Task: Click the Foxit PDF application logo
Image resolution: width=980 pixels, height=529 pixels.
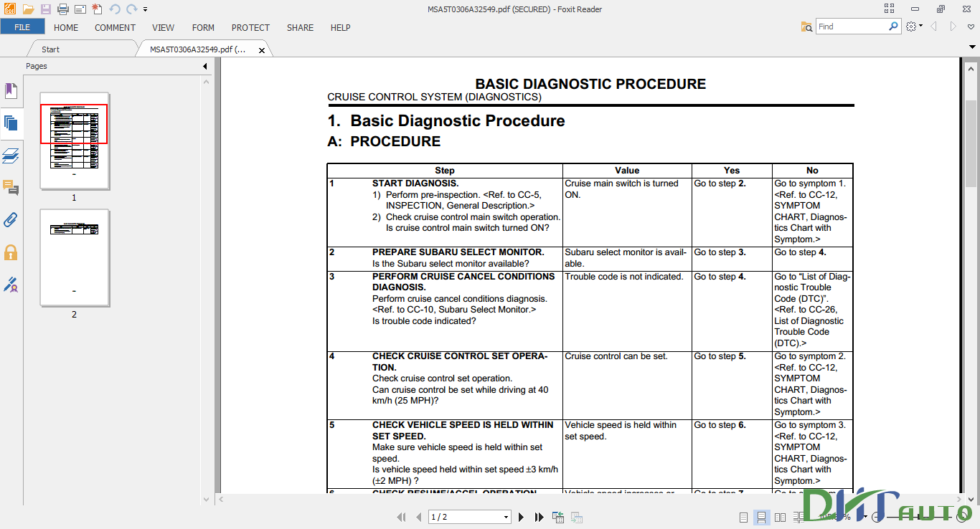Action: coord(10,9)
